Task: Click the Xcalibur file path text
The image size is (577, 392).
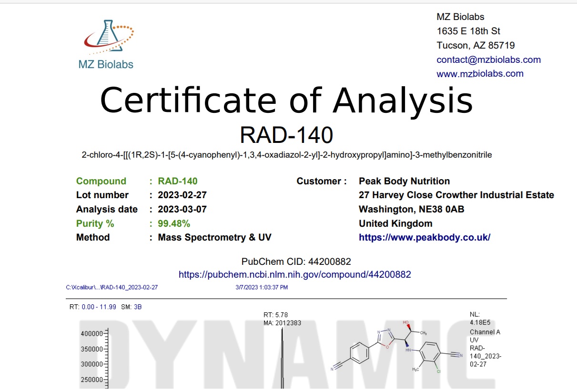Action: click(x=112, y=287)
